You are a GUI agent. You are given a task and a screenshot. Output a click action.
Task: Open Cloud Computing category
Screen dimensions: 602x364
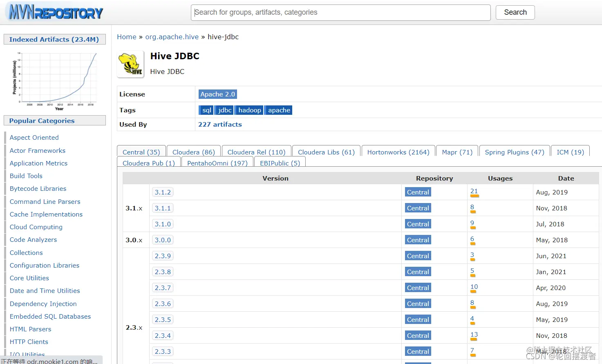tap(36, 227)
